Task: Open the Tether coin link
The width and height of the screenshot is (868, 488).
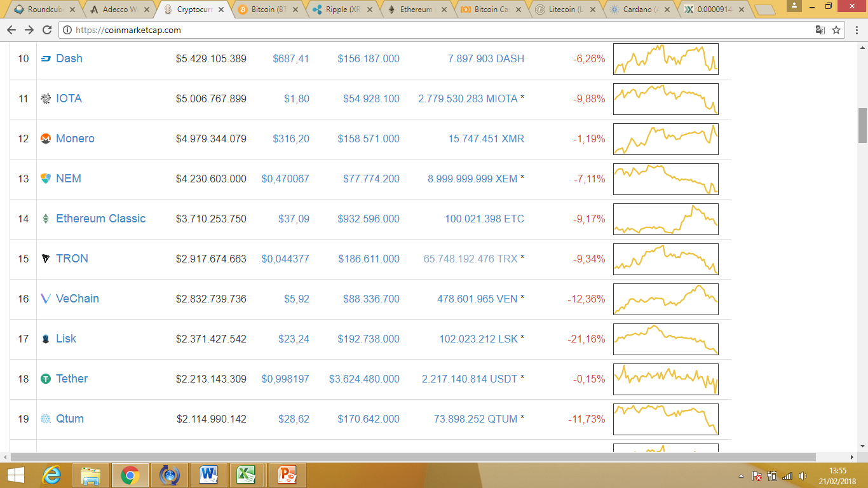Action: [x=72, y=379]
